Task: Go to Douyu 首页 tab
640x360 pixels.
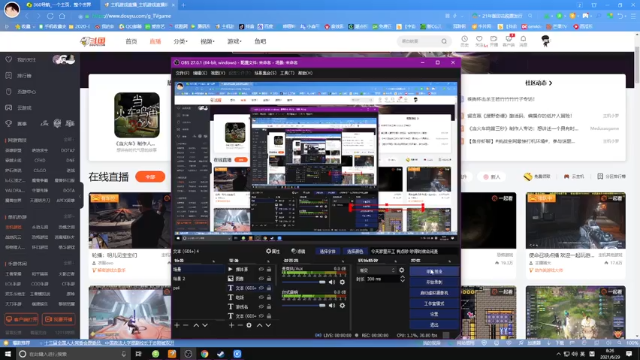Action: coord(131,41)
